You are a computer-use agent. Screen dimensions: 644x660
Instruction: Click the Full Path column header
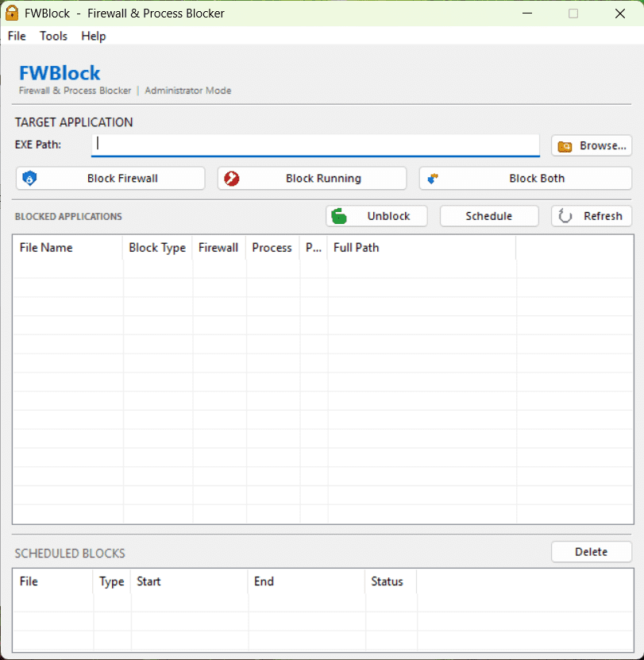[422, 248]
